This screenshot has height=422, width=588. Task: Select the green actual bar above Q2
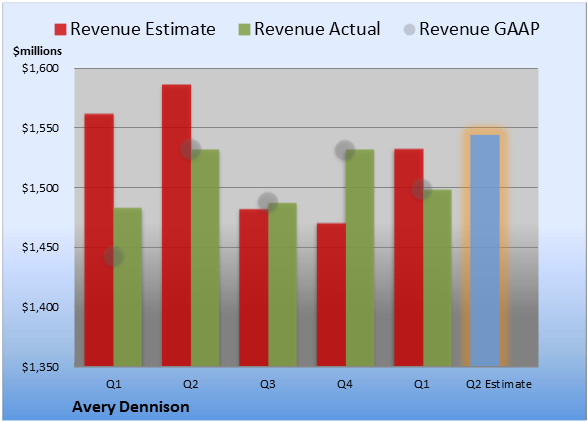point(205,258)
